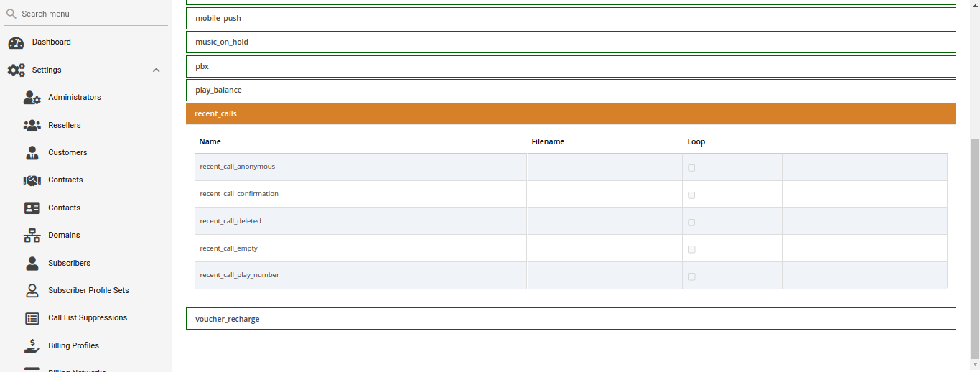Select the recent_call_empty row name

tap(228, 248)
